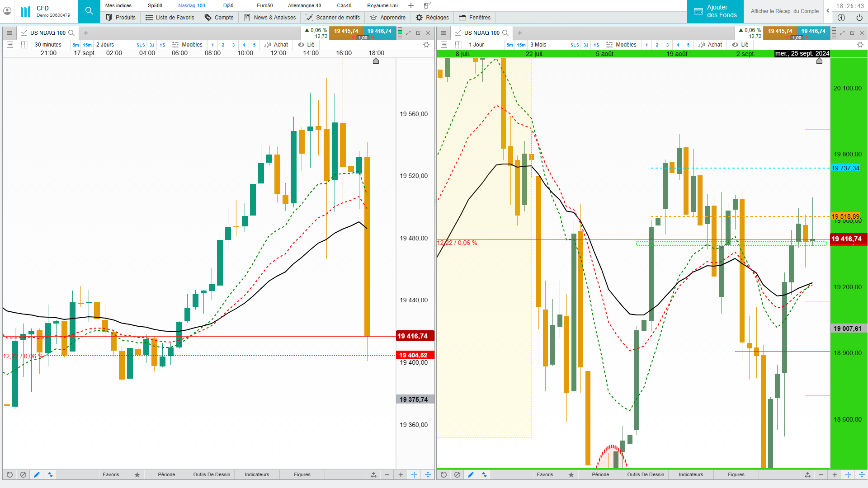This screenshot has width=868, height=488.
Task: Zoom in with plus on left chart
Action: (x=401, y=474)
